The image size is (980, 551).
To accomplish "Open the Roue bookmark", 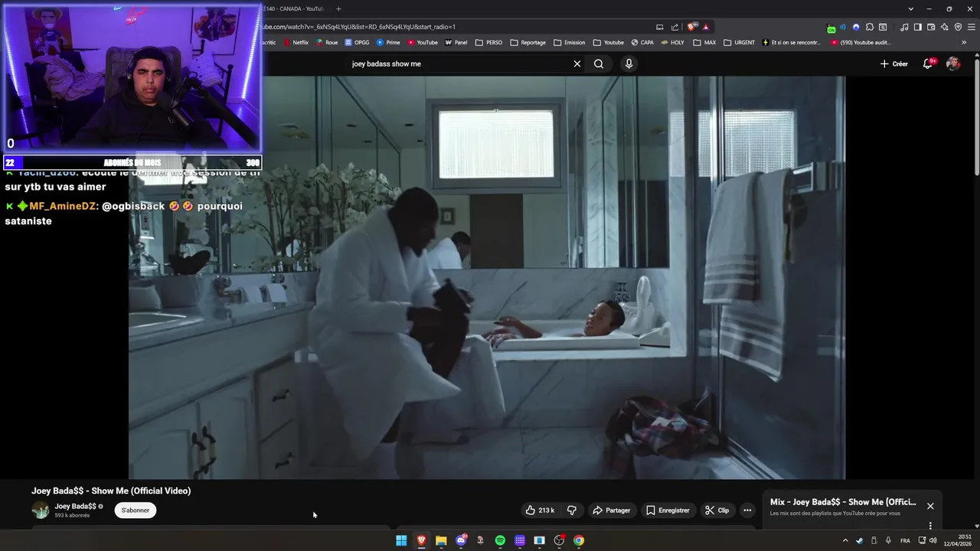I will click(x=327, y=42).
